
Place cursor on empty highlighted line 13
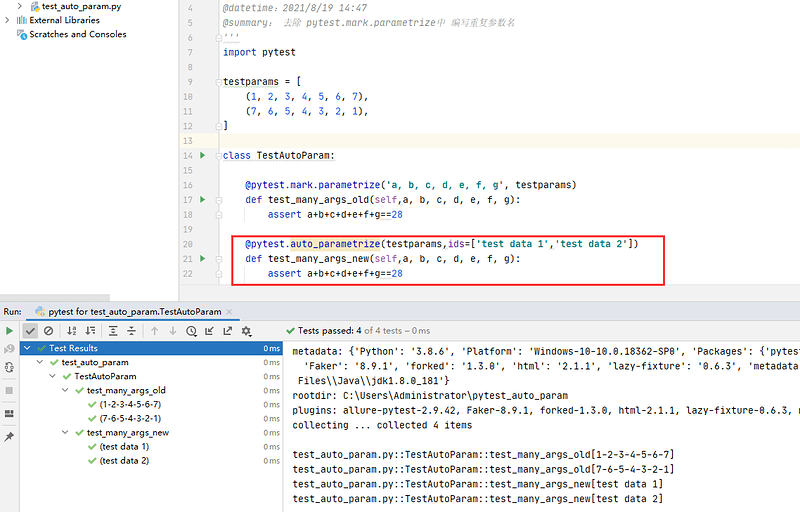[x=510, y=141]
